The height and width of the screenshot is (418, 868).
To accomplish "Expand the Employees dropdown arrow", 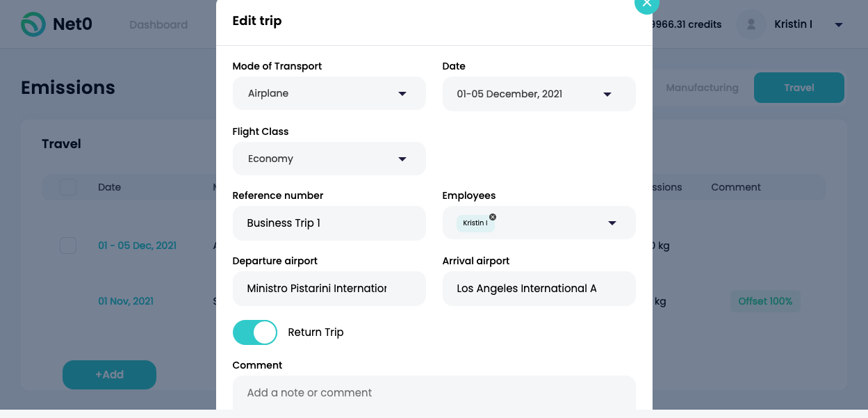I will click(x=612, y=223).
